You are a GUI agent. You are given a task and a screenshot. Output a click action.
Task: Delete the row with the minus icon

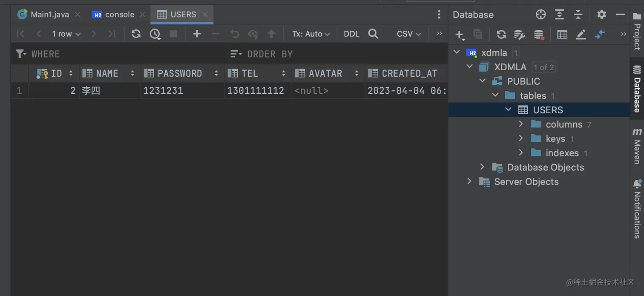click(216, 34)
